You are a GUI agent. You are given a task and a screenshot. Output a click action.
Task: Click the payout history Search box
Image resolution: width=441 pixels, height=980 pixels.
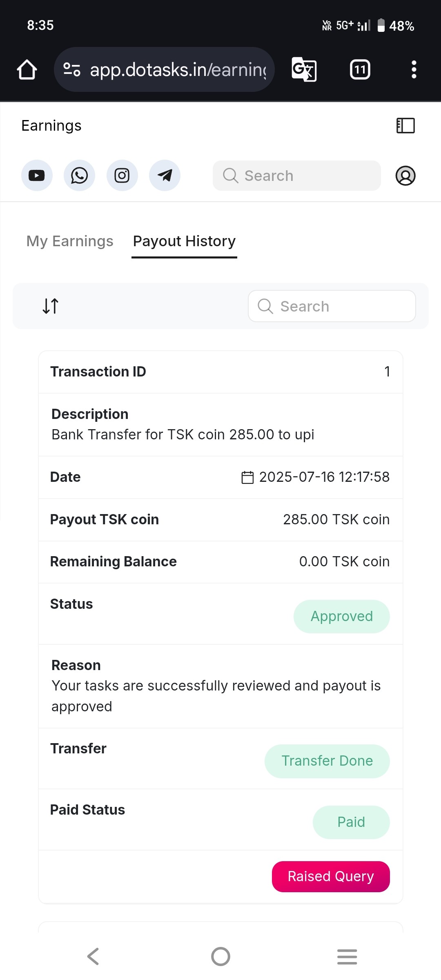pos(332,306)
